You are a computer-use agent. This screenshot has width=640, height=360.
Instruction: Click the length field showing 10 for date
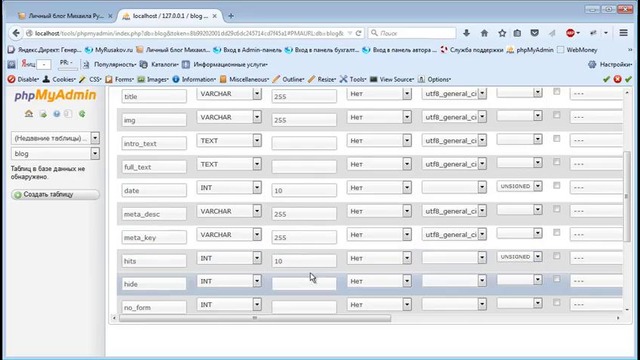click(x=304, y=191)
